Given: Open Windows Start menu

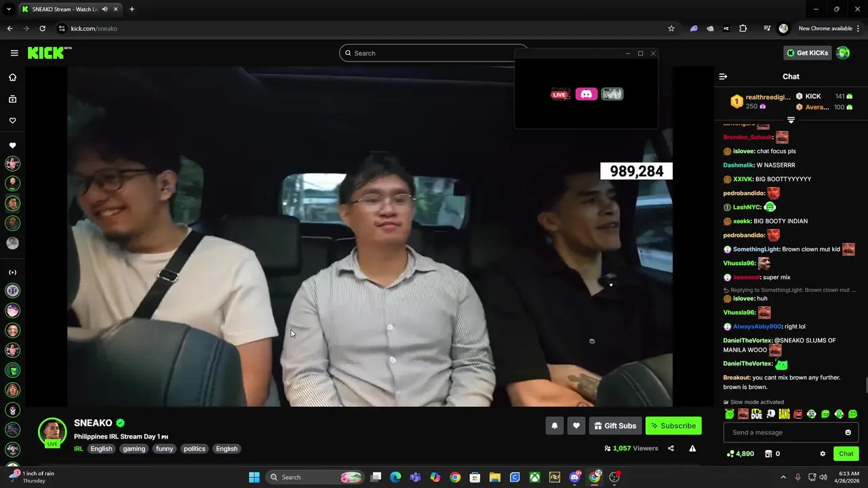Looking at the screenshot, I should click(254, 477).
